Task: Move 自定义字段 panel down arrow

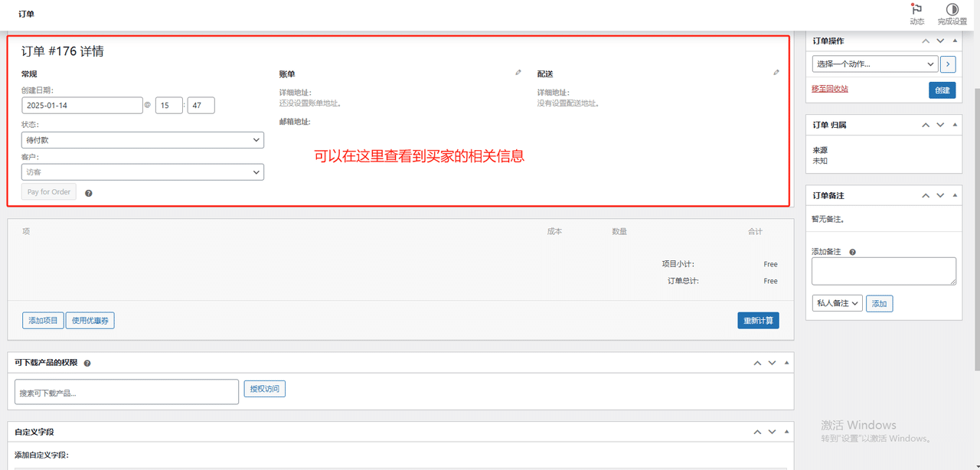Action: tap(772, 432)
